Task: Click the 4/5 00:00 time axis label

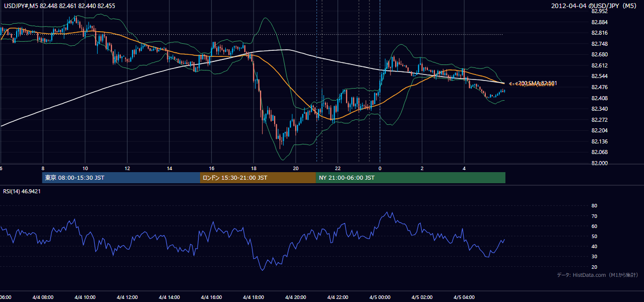Action: pos(380,297)
